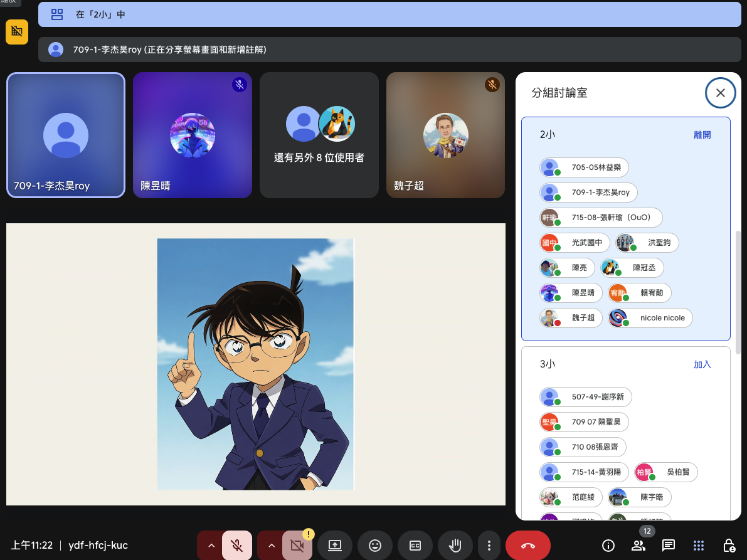Click 加入 to join room 3小
Screen dimensions: 747x560
[x=702, y=364]
